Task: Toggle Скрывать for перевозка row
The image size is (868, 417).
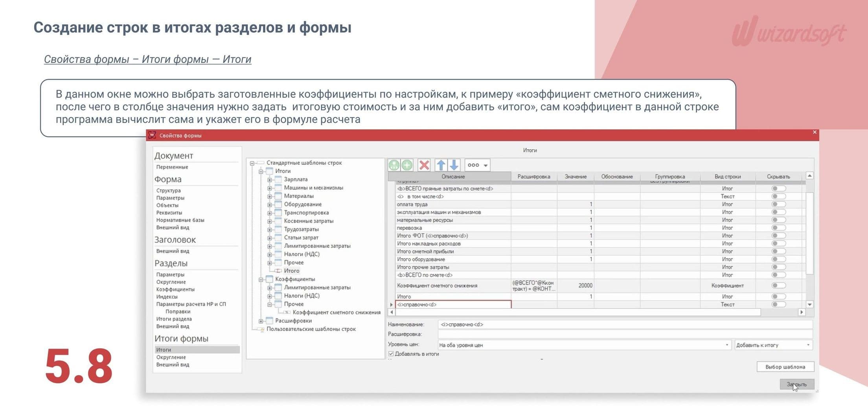Action: click(778, 228)
